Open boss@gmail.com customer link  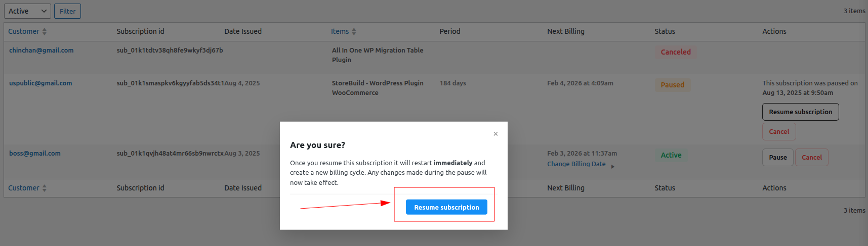pyautogui.click(x=35, y=154)
